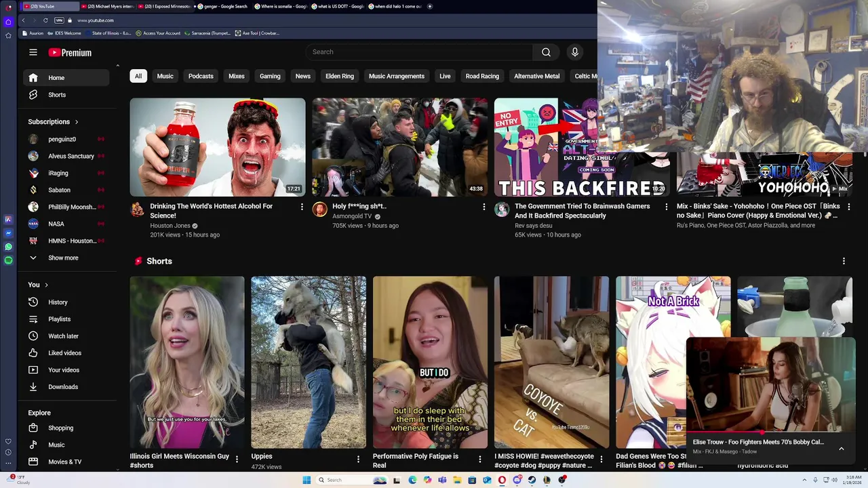Open Your videos
Screen dimensions: 868x488
click(x=66, y=370)
